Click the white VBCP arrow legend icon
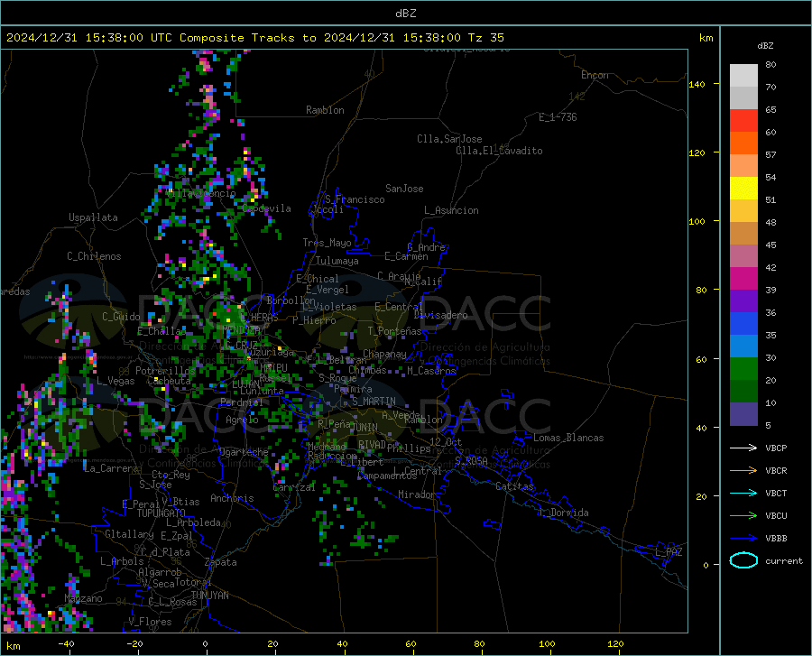812x656 pixels. coord(743,448)
